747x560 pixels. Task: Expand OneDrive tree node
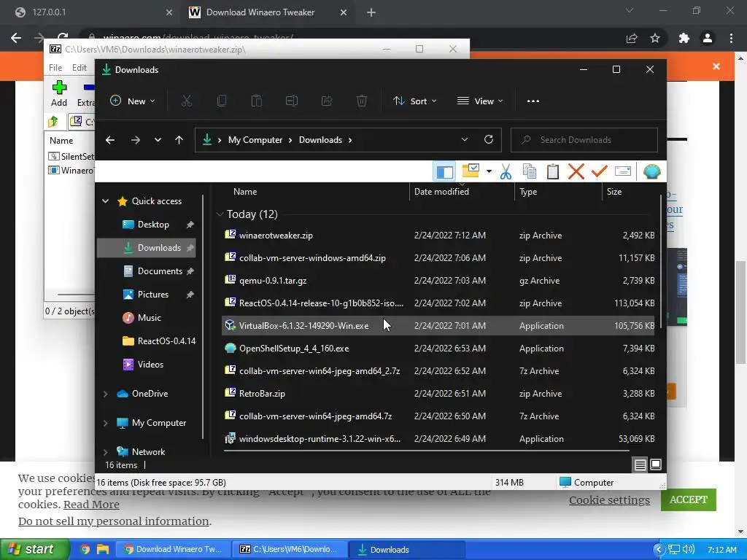pyautogui.click(x=105, y=394)
